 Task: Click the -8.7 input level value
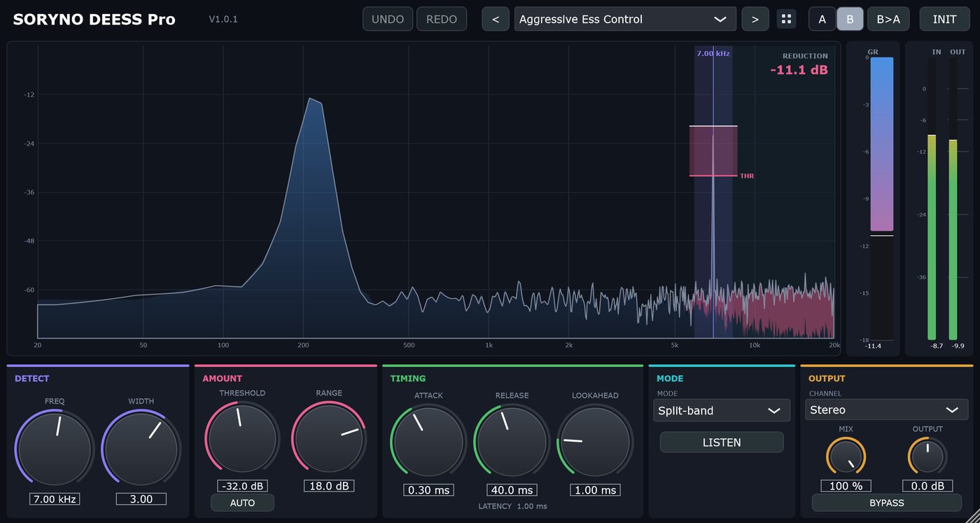click(x=937, y=346)
